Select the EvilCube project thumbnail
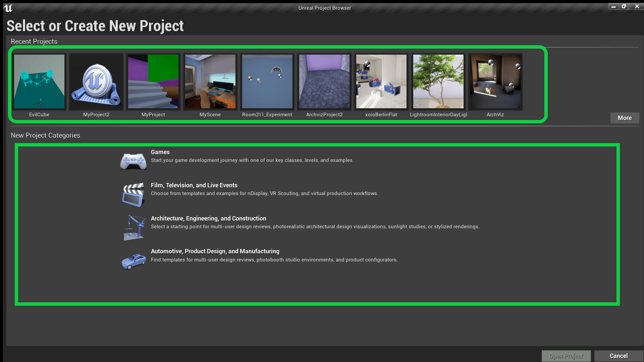Viewport: 644px width, 362px height. 39,81
